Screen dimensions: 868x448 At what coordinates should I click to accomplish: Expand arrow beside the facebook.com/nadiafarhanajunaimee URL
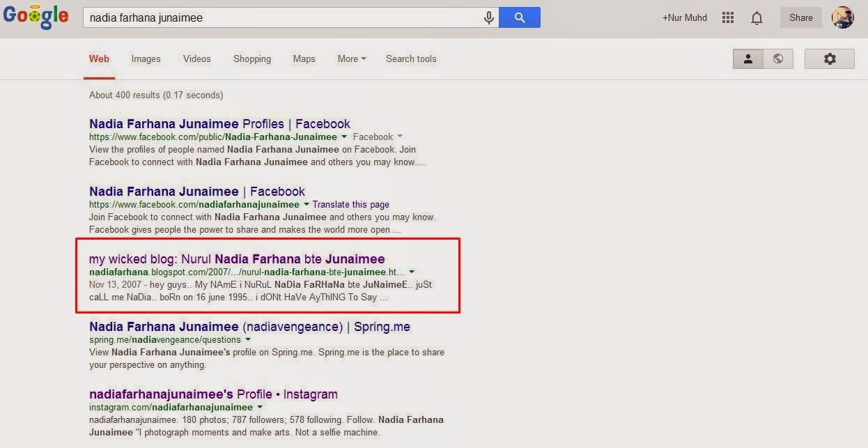(306, 205)
